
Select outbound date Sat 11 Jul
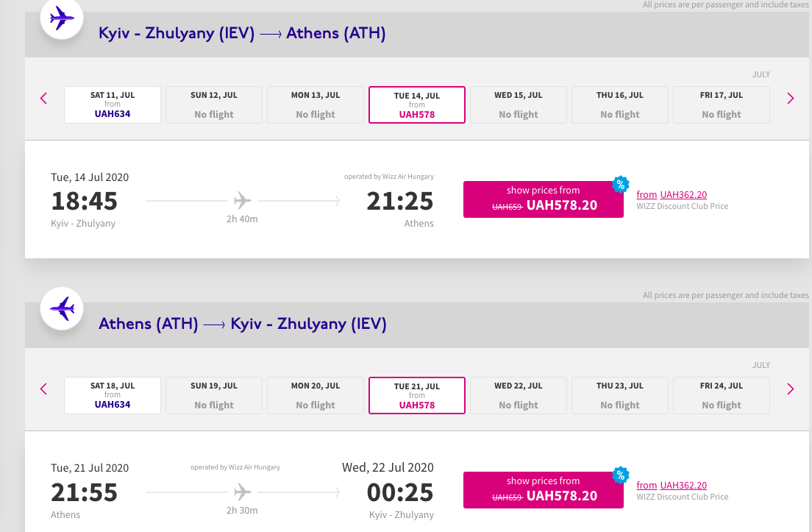coord(113,104)
